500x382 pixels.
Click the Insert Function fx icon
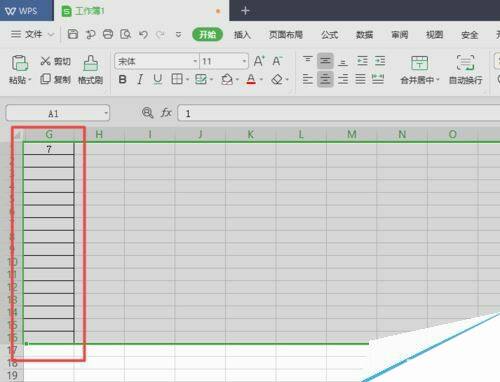coord(166,113)
